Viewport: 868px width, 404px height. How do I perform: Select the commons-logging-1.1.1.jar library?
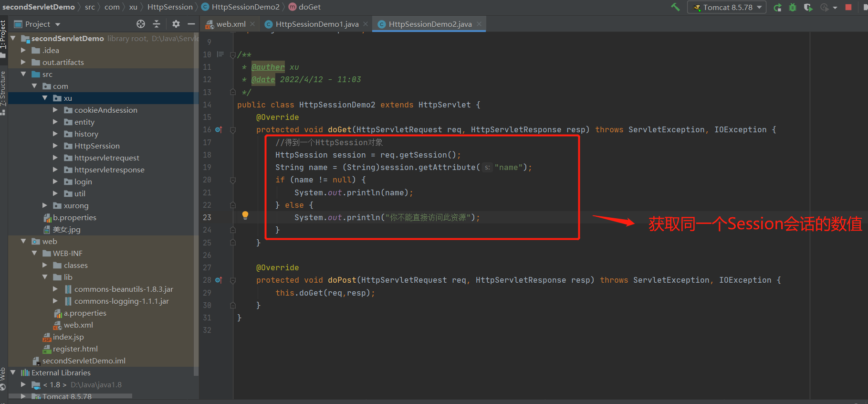(121, 301)
